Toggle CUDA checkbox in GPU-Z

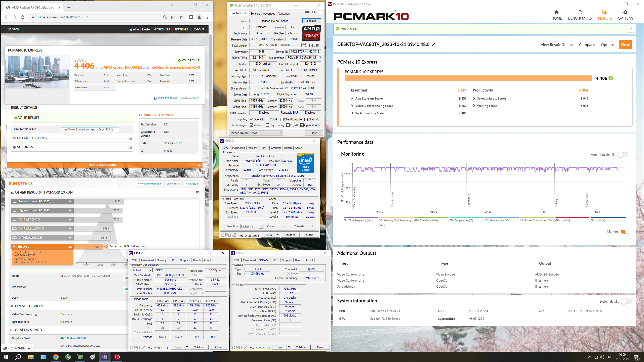pos(268,119)
